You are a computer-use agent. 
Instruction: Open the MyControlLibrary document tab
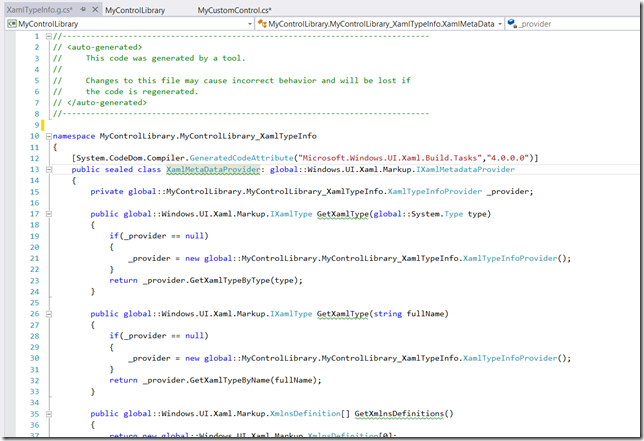click(x=135, y=10)
